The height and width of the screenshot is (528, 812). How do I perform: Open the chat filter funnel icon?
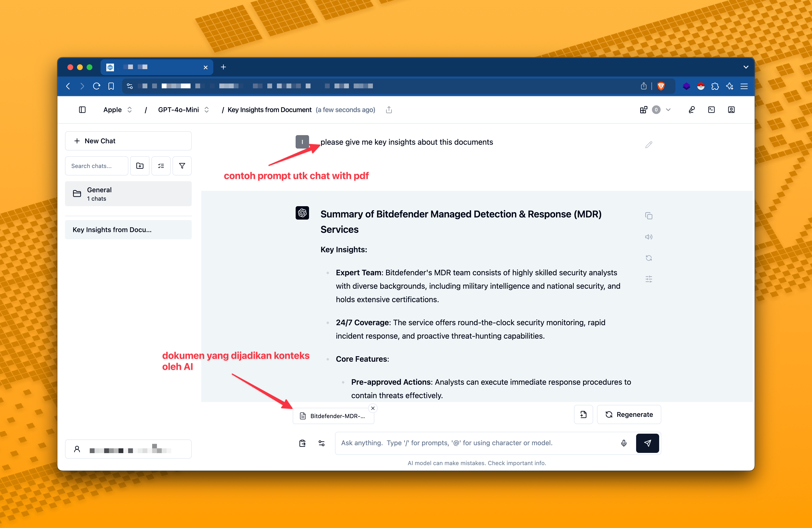(182, 166)
